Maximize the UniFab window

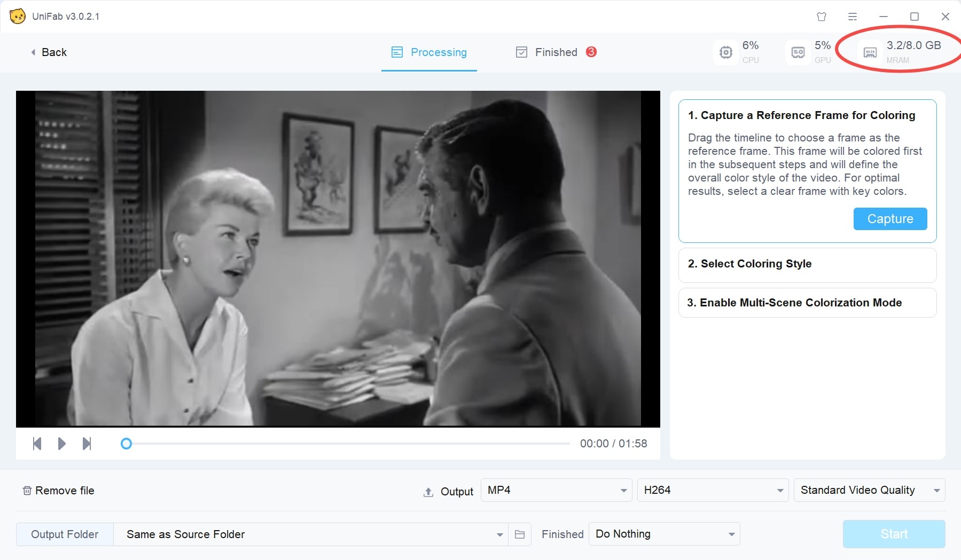pos(915,17)
